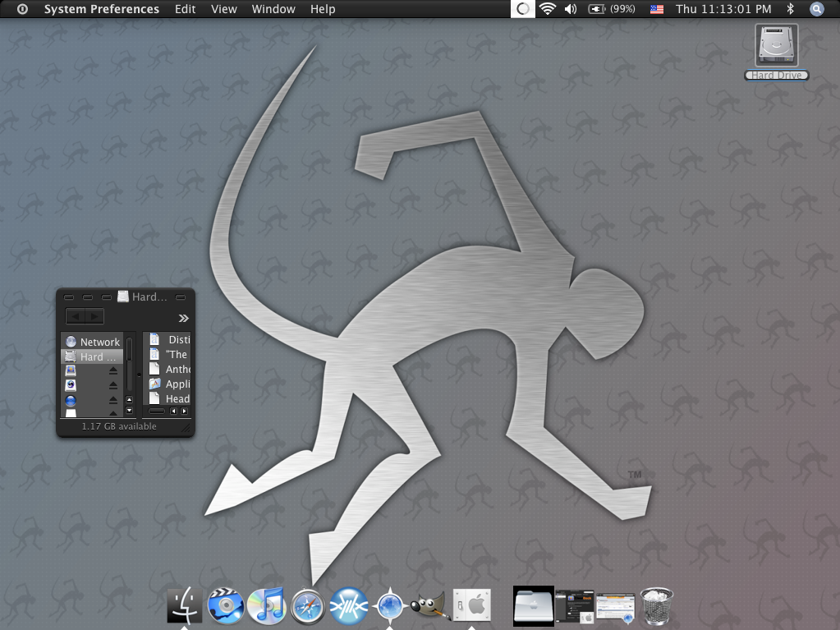This screenshot has width=840, height=630.
Task: Select the swirl disk volume in sidebar
Action: tap(71, 385)
